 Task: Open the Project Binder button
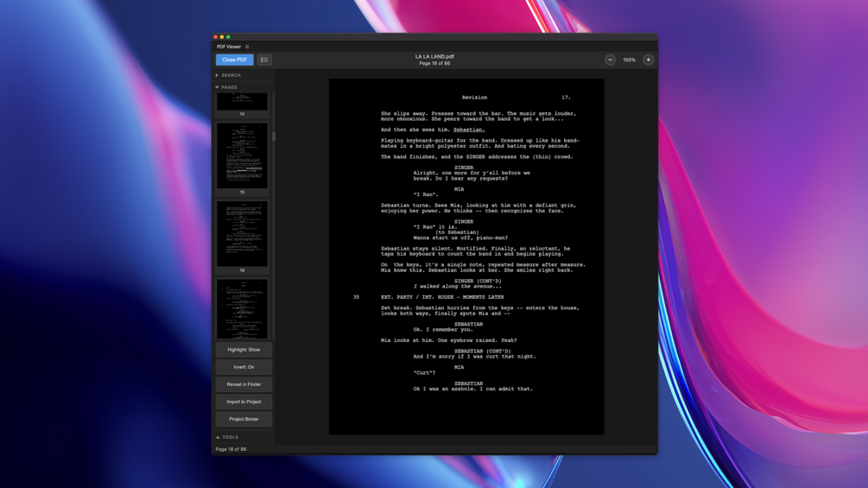(x=244, y=419)
